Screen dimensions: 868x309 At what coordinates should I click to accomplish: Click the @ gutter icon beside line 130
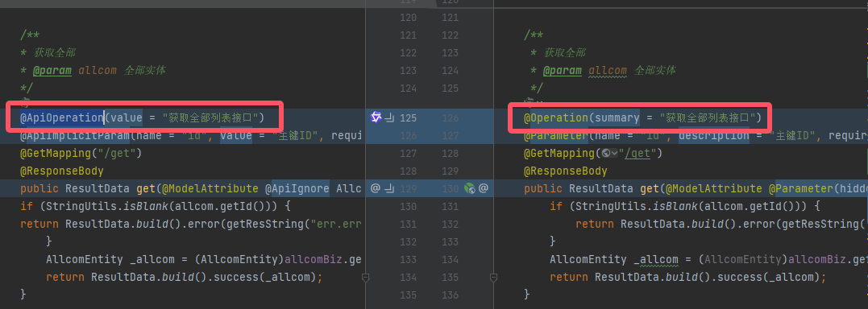pos(484,188)
